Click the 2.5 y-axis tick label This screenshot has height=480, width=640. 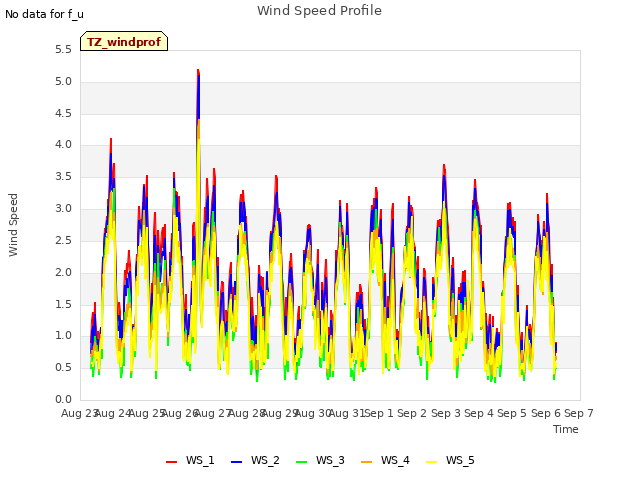coord(63,240)
